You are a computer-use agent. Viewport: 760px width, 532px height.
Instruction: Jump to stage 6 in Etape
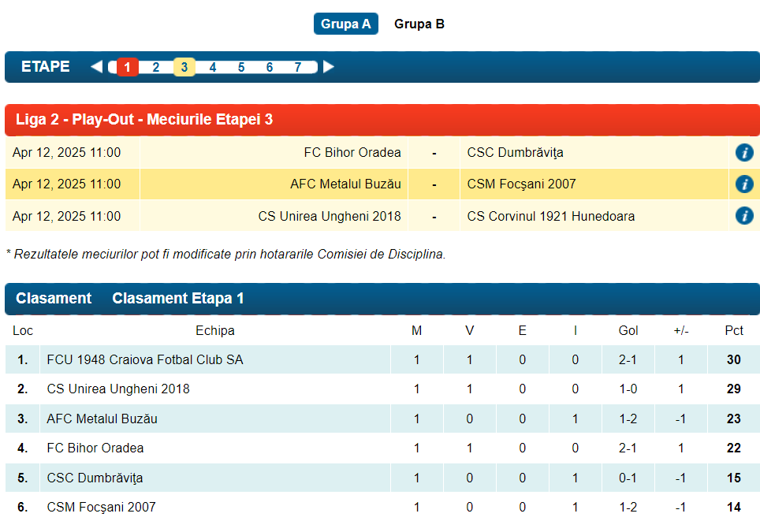click(x=270, y=68)
